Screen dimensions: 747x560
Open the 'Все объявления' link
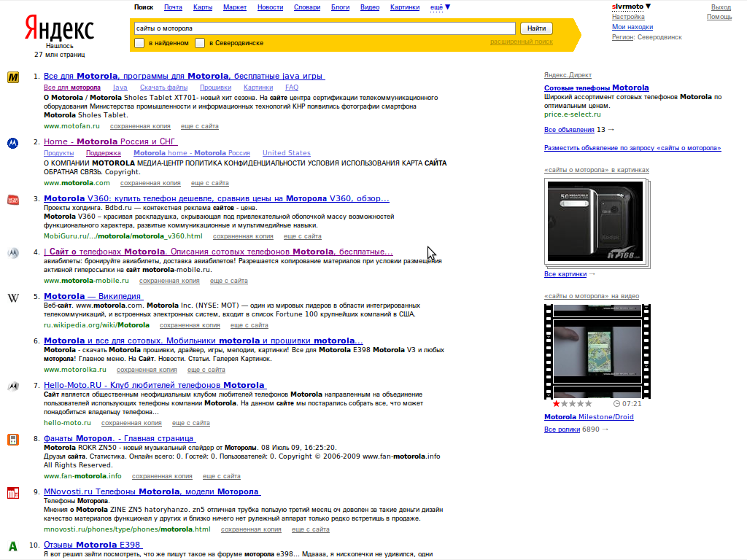569,130
